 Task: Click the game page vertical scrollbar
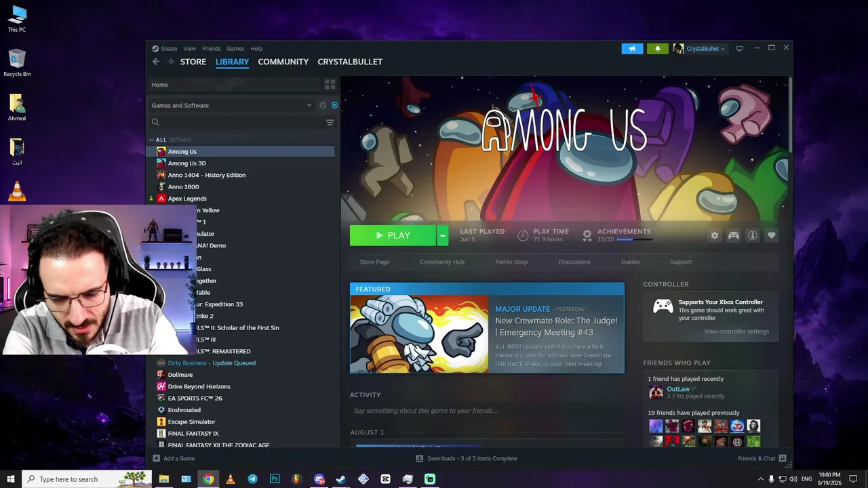tap(790, 115)
